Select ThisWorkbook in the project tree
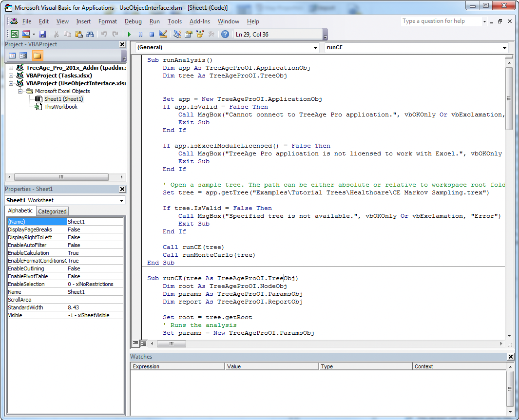 click(60, 107)
